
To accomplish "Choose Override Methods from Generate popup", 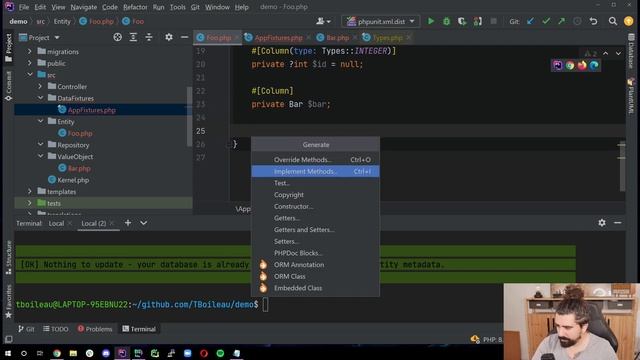I will pyautogui.click(x=316, y=160).
